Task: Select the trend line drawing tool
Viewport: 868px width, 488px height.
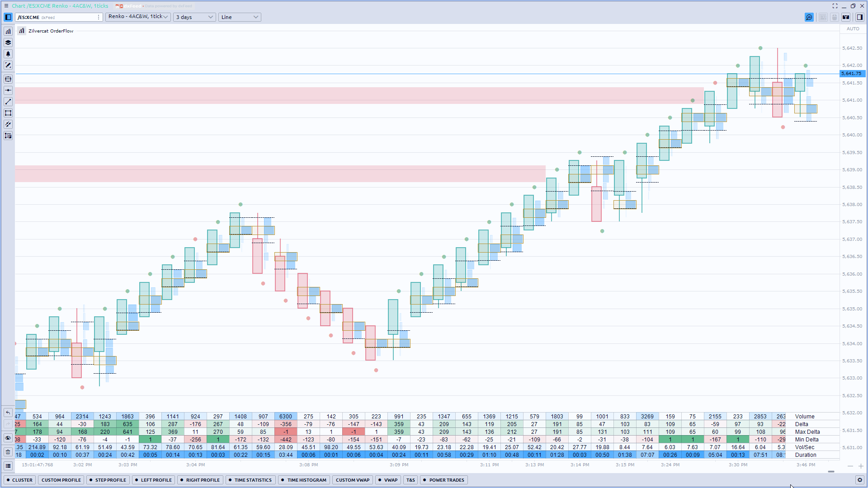Action: 8,102
